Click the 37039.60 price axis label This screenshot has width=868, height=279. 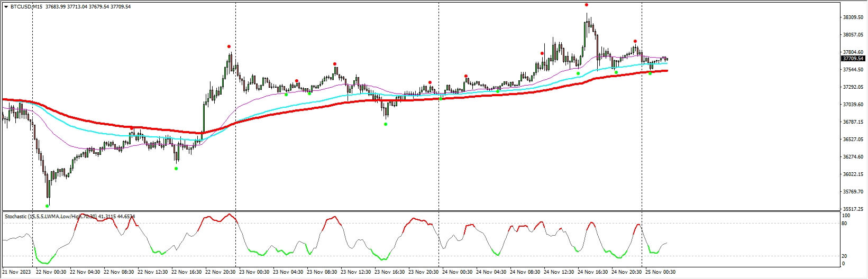[x=853, y=105]
